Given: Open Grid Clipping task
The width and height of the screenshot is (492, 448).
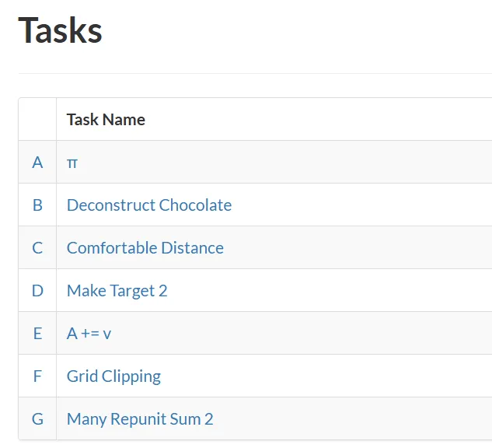Looking at the screenshot, I should tap(113, 376).
